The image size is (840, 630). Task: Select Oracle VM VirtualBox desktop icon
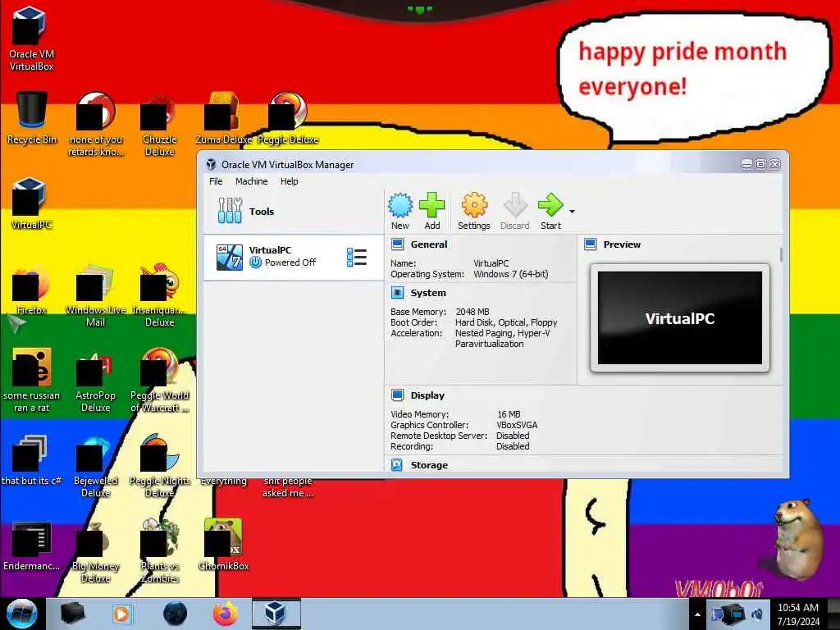(x=31, y=39)
